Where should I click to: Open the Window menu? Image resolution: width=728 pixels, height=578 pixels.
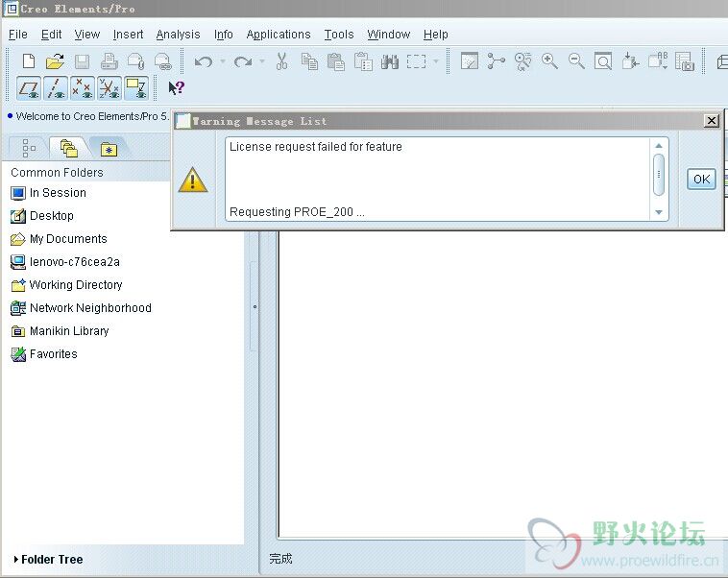point(389,35)
